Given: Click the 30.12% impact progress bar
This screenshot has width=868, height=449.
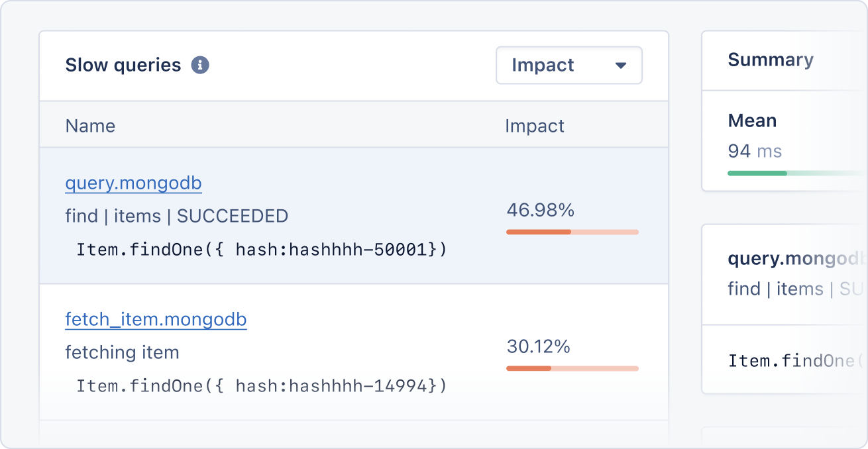Looking at the screenshot, I should point(572,368).
